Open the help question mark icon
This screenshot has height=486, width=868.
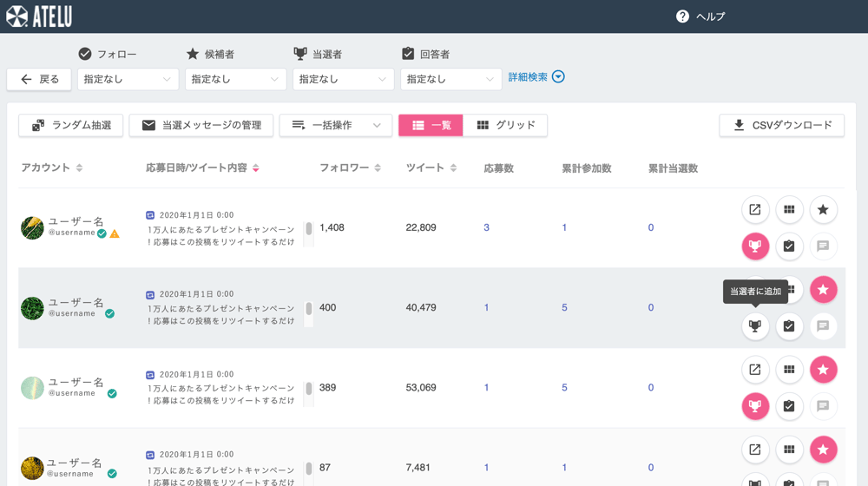[x=682, y=16]
